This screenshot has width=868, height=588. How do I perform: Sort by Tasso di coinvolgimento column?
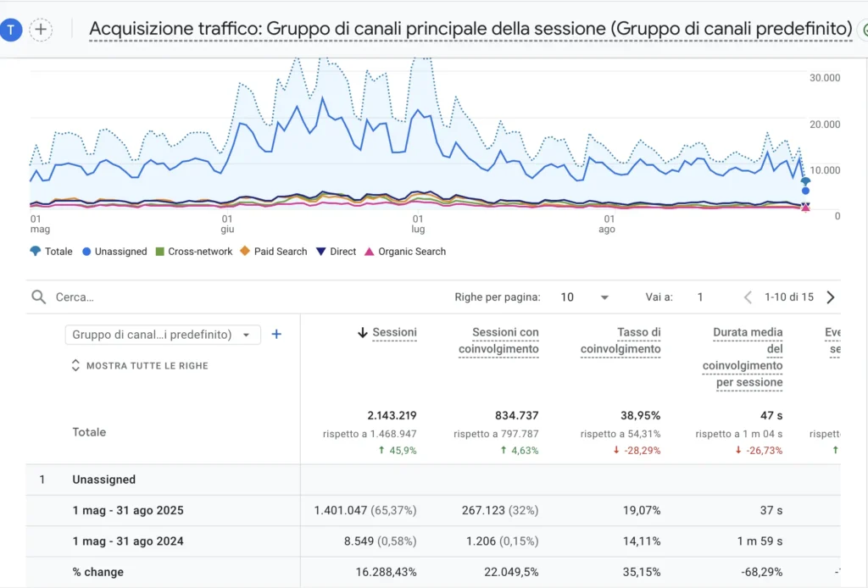point(620,341)
